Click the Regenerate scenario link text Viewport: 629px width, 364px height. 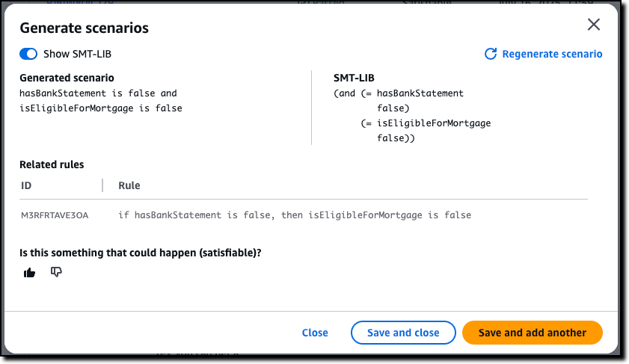click(552, 54)
